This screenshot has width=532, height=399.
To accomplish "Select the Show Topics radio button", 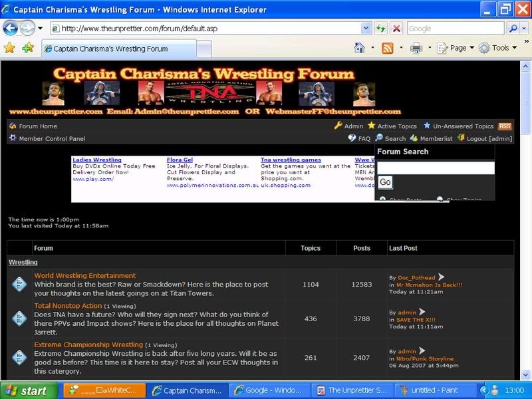I will pyautogui.click(x=440, y=199).
